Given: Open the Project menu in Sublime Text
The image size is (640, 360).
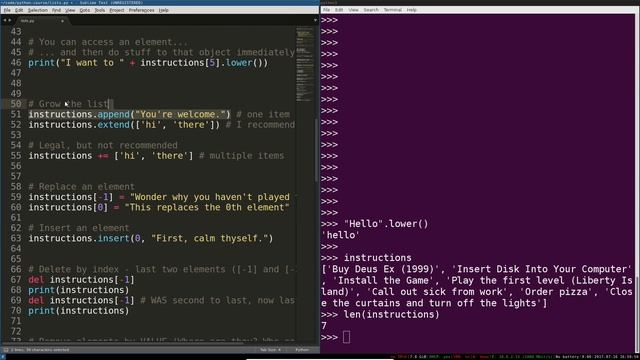Looking at the screenshot, I should tap(117, 10).
